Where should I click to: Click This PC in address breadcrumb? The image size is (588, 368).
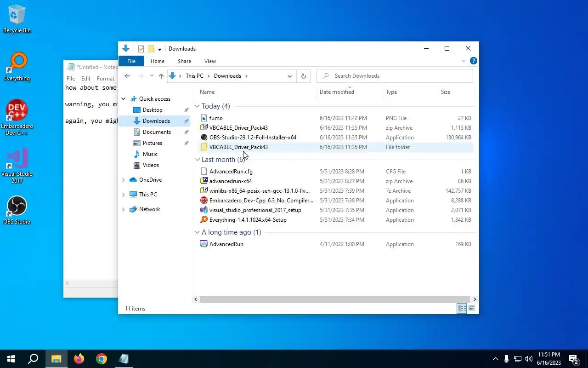(194, 76)
